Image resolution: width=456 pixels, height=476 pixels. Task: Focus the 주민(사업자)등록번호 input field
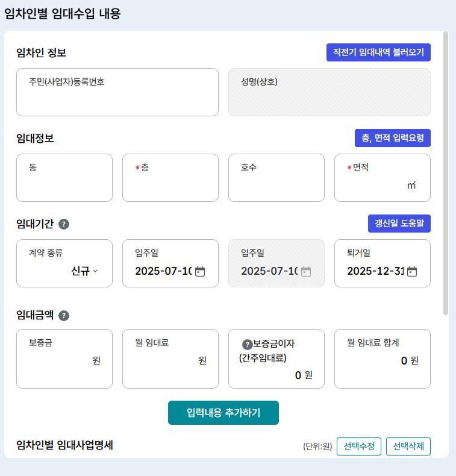pos(117,99)
